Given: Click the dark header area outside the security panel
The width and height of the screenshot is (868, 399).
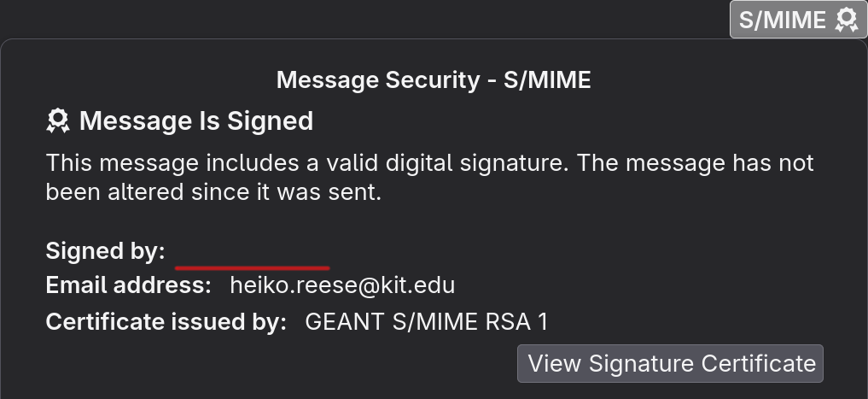Looking at the screenshot, I should [360, 18].
